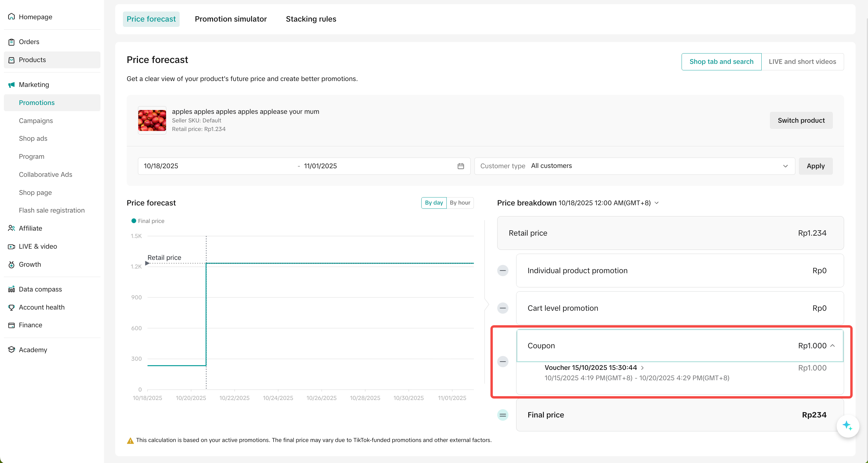The image size is (868, 463).
Task: Click the Final price legend dot
Action: click(x=134, y=221)
